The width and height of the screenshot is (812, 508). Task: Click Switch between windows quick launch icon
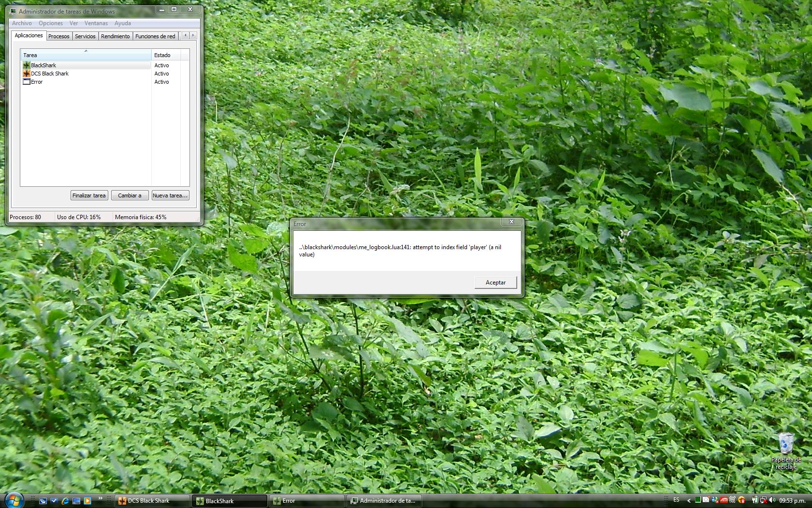(x=54, y=501)
